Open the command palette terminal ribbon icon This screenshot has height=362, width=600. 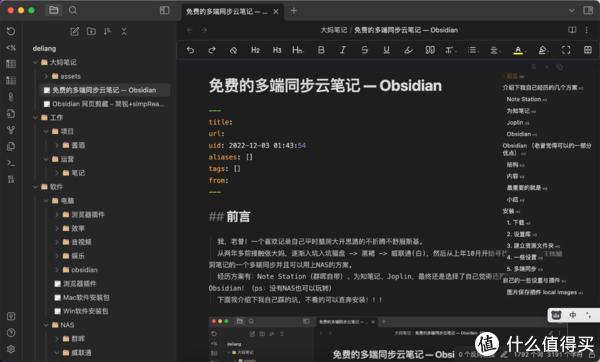(11, 163)
